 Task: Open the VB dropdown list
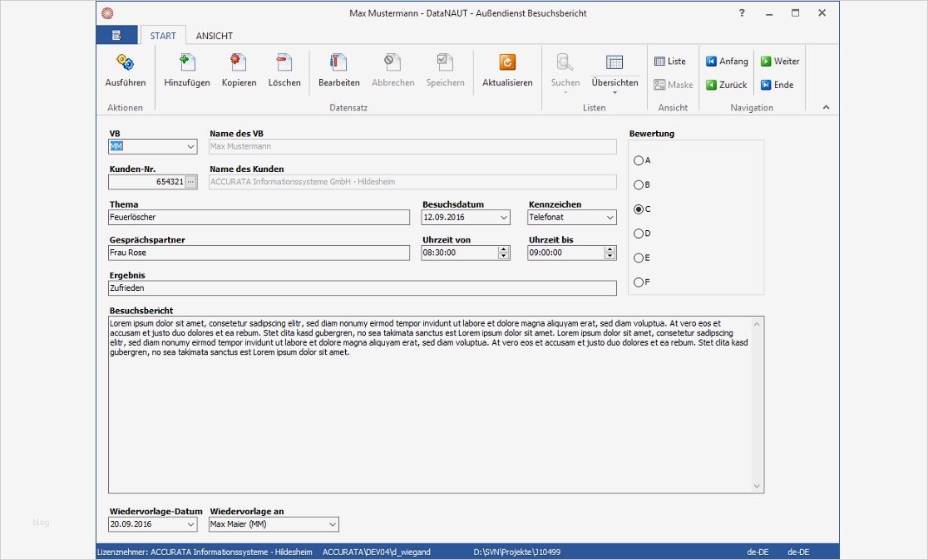point(190,146)
